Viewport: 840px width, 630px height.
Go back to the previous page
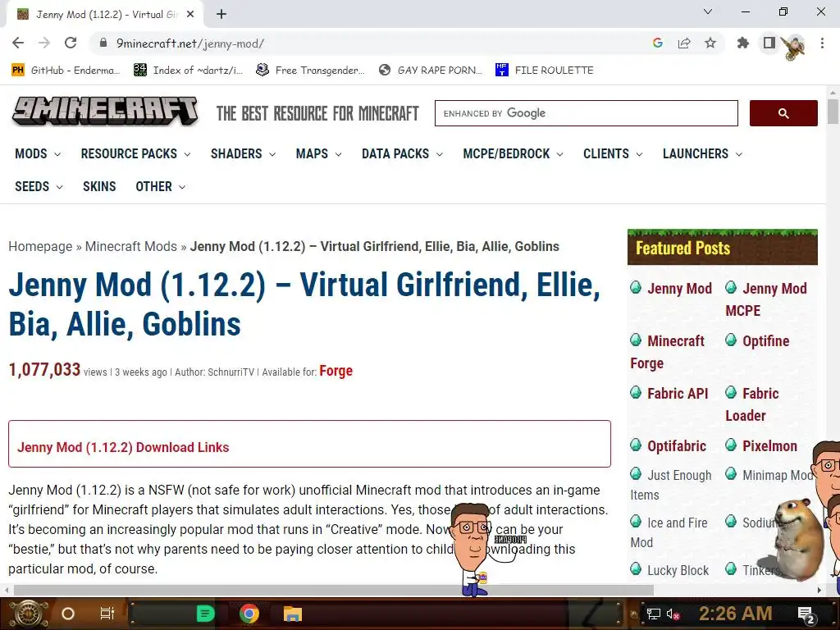point(18,43)
